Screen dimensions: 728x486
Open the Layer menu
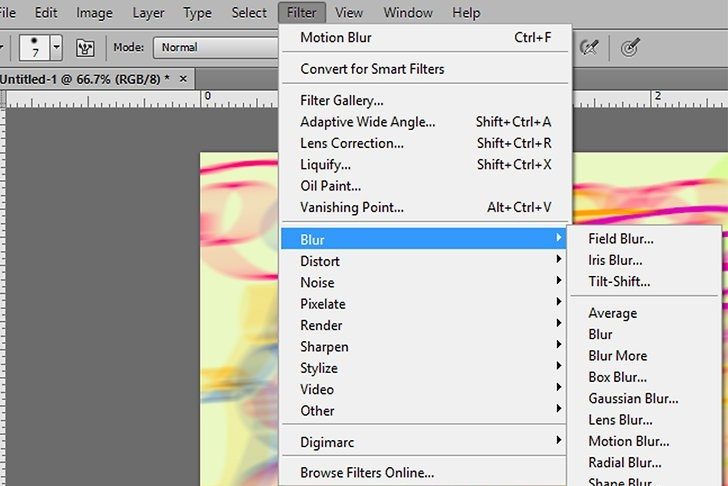[x=148, y=13]
